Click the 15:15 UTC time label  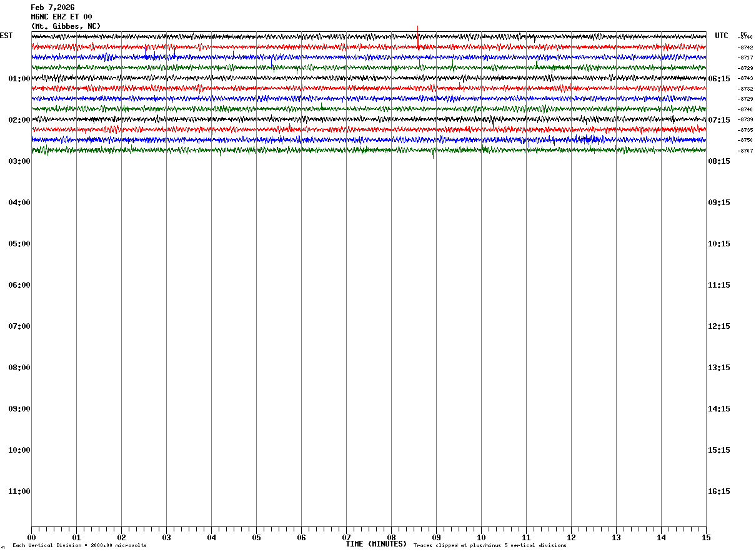719,450
